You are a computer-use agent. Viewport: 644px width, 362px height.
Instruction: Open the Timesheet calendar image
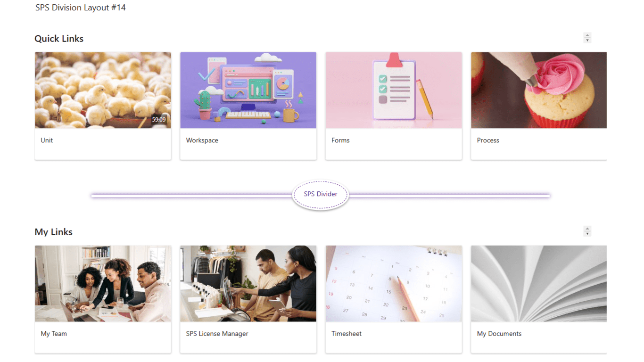coord(394,284)
